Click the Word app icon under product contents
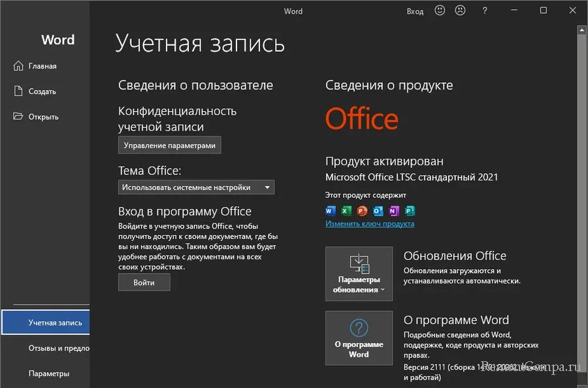The image size is (588, 388). (x=330, y=211)
